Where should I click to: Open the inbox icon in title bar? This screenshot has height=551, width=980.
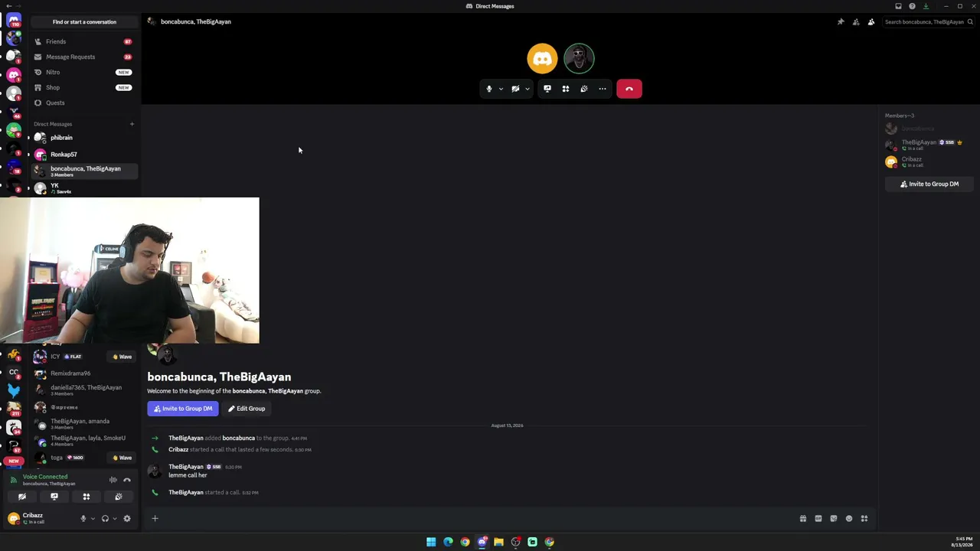coord(898,6)
